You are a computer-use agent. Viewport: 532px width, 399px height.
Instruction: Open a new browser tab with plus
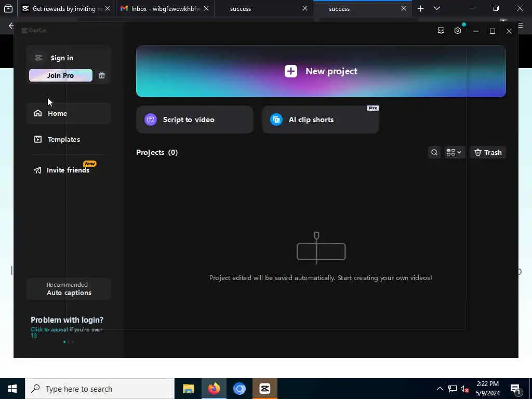coord(420,8)
